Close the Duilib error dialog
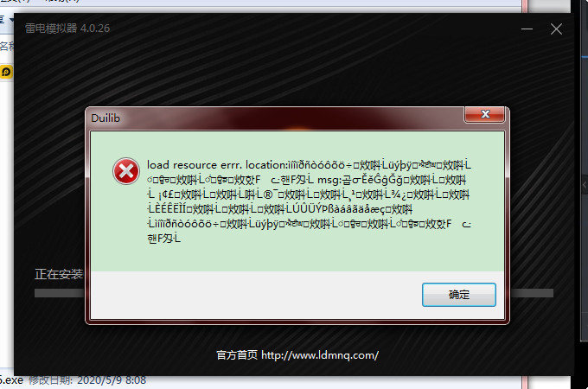Image resolution: width=588 pixels, height=389 pixels. 485,114
